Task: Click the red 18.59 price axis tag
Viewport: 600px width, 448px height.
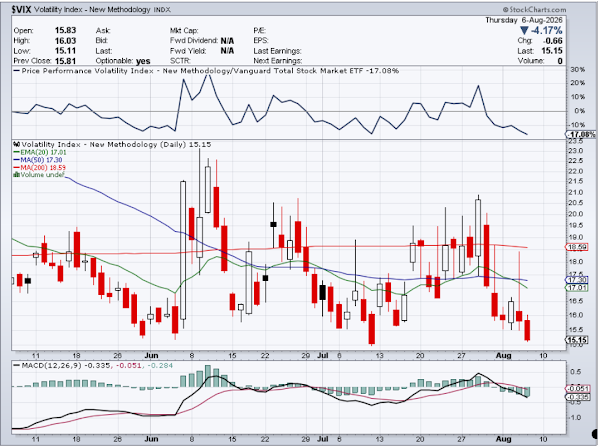Action: point(577,247)
